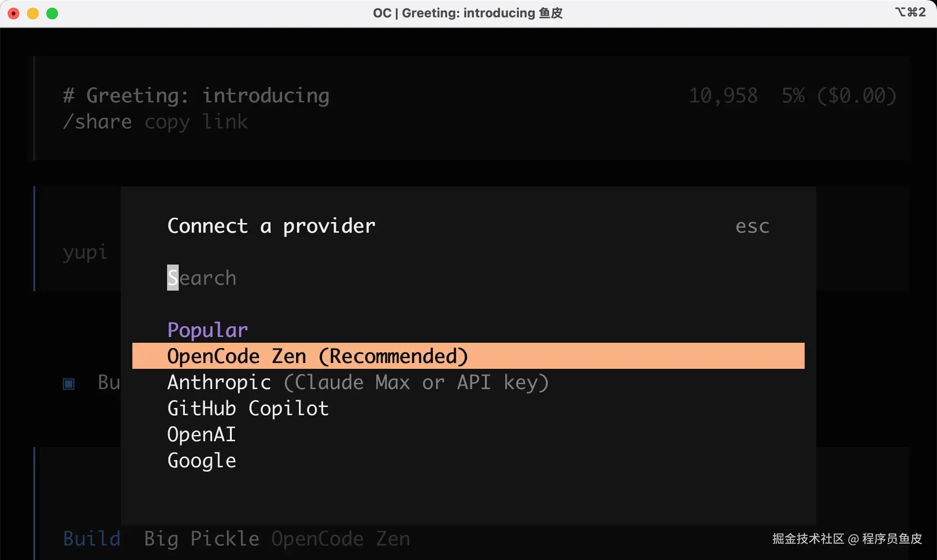This screenshot has width=937, height=560.
Task: Click the 5% ($0.00) cost indicator
Action: pos(839,96)
